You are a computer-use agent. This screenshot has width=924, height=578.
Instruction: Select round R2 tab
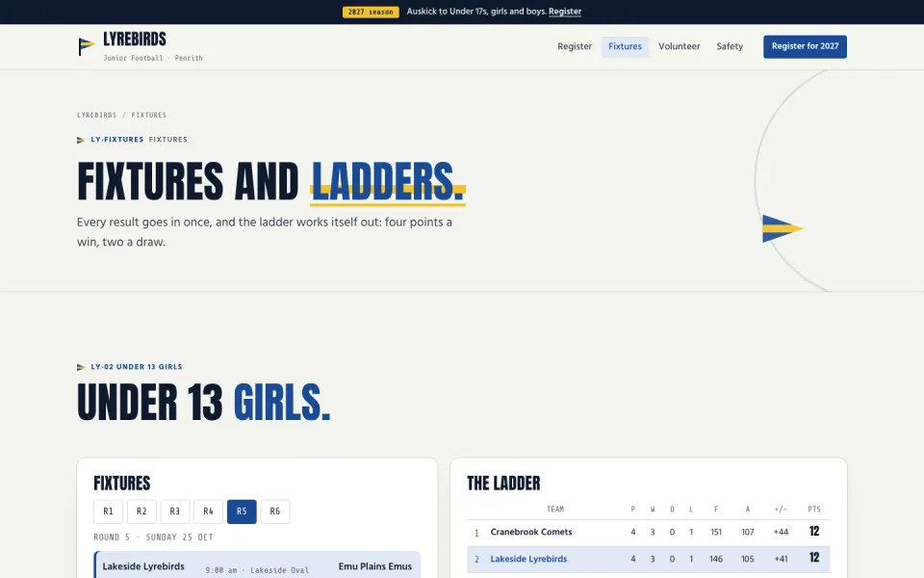click(x=141, y=512)
